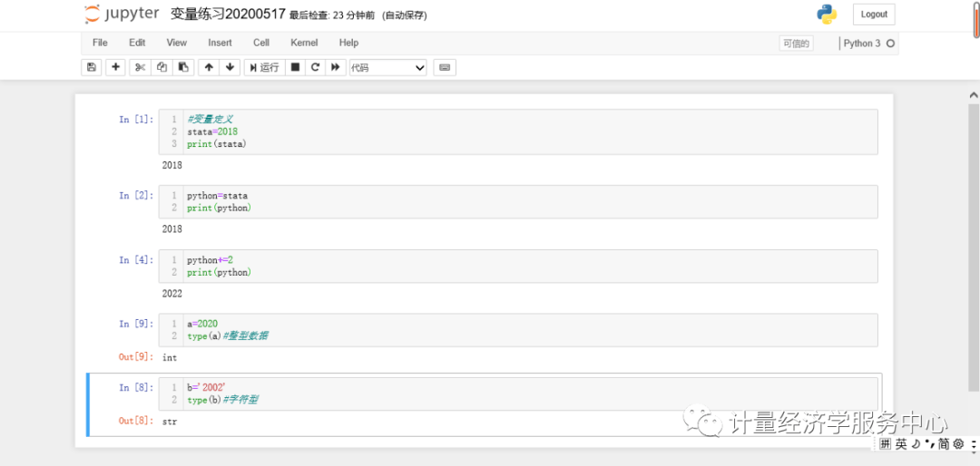Open the File menu
This screenshot has width=980, height=466.
pos(100,43)
